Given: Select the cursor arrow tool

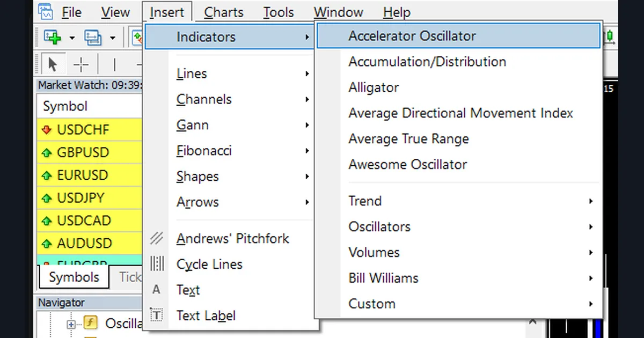Looking at the screenshot, I should 53,65.
